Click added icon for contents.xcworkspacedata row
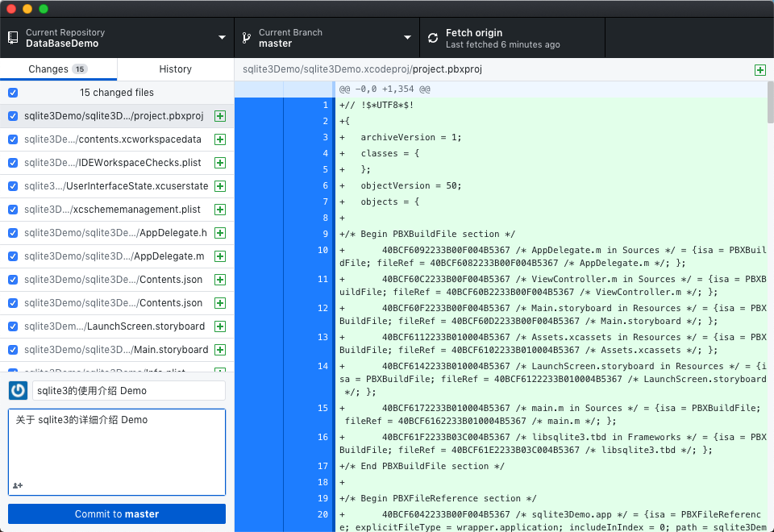774x532 pixels. (220, 139)
